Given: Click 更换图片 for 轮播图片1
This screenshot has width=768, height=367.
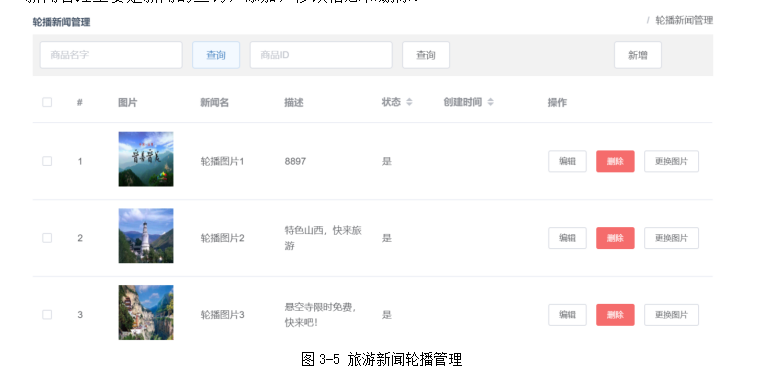Looking at the screenshot, I should (x=671, y=161).
